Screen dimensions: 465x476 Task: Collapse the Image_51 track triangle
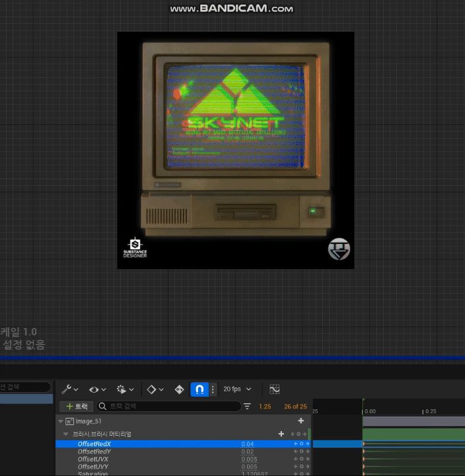click(x=60, y=421)
